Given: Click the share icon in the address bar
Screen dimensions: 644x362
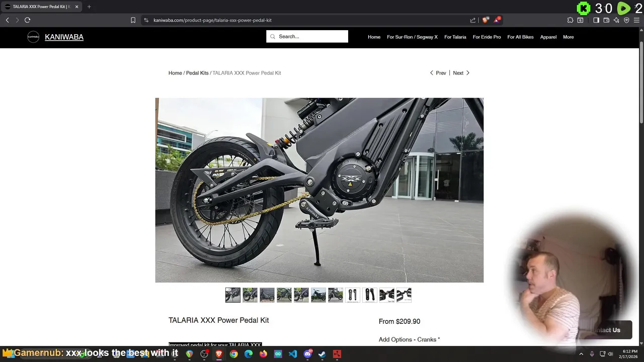Looking at the screenshot, I should [x=473, y=20].
